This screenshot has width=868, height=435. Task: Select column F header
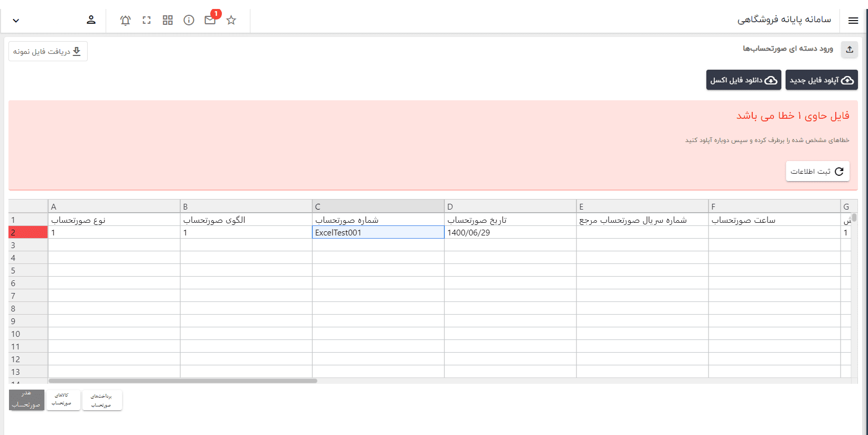774,206
